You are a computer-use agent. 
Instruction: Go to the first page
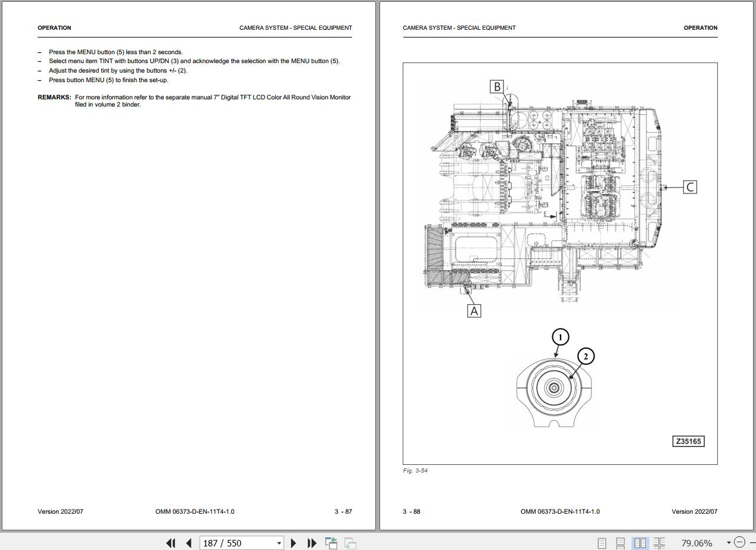[171, 543]
